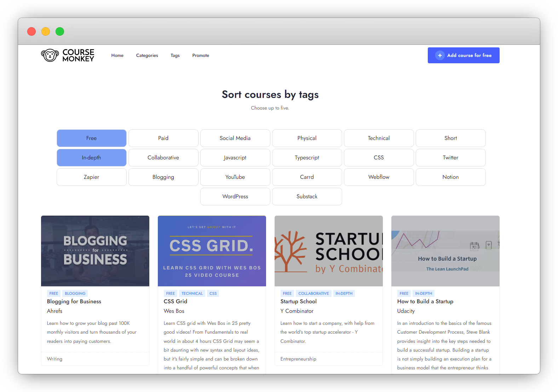This screenshot has width=558, height=392.
Task: Go to the Tags page in navigation
Action: (175, 55)
